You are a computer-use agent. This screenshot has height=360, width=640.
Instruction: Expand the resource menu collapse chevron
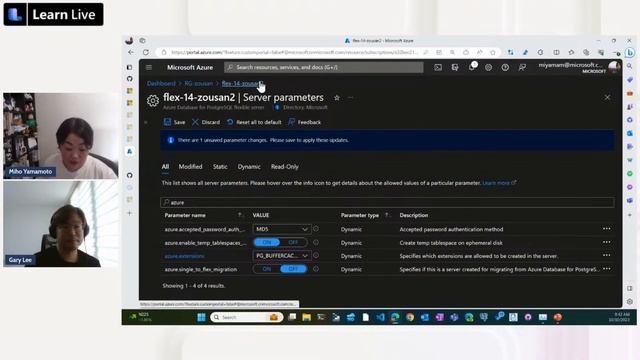146,122
